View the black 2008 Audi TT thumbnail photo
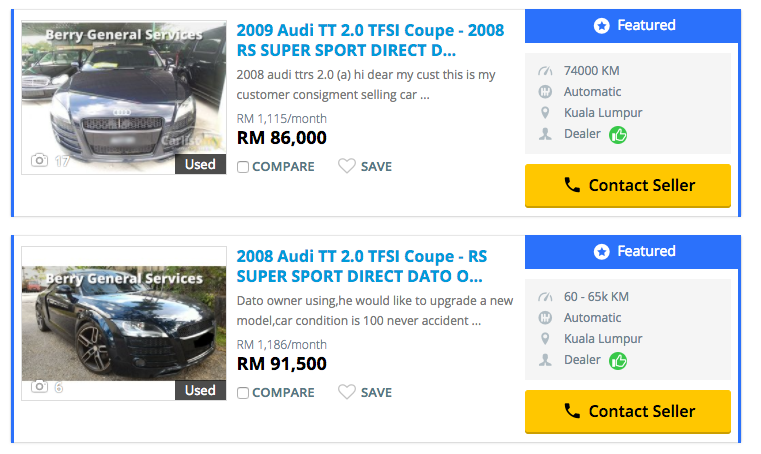This screenshot has height=454, width=761. [x=124, y=323]
